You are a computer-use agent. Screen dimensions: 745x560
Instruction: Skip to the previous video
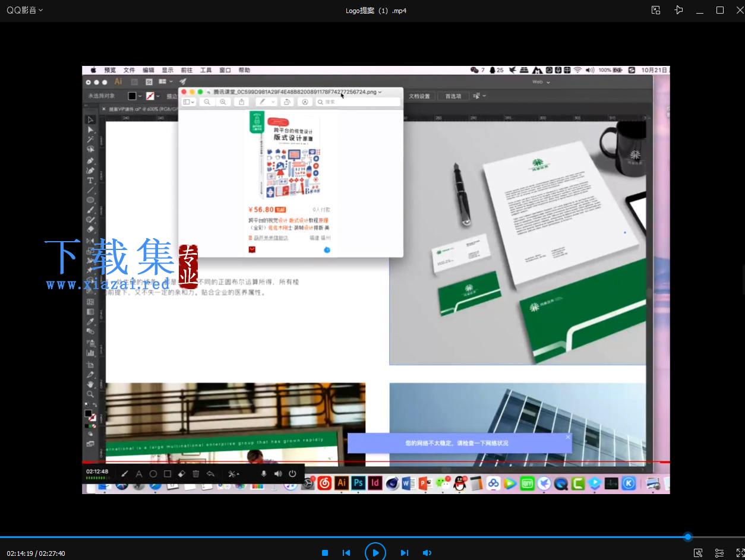[x=346, y=553]
